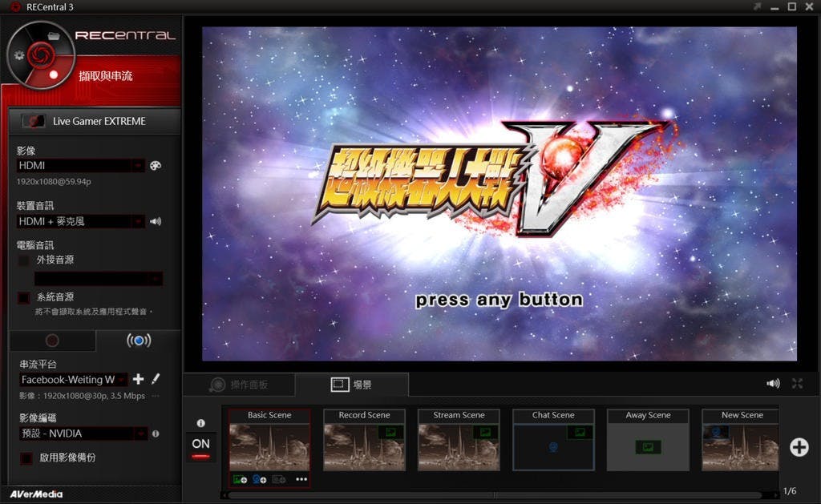The image size is (821, 504).
Task: Expand the 裝置音訊 HDMI + 麥克風 dropdown
Action: [138, 221]
